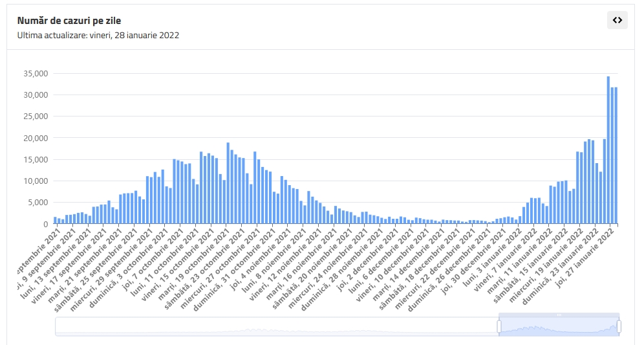Select the tallest bar in the chart
The image size is (644, 345).
click(608, 150)
